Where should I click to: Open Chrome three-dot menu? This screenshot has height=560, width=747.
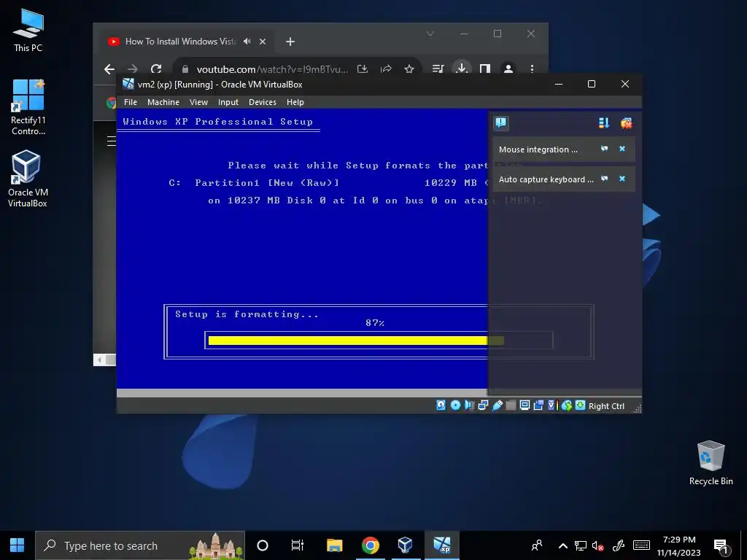click(x=532, y=69)
